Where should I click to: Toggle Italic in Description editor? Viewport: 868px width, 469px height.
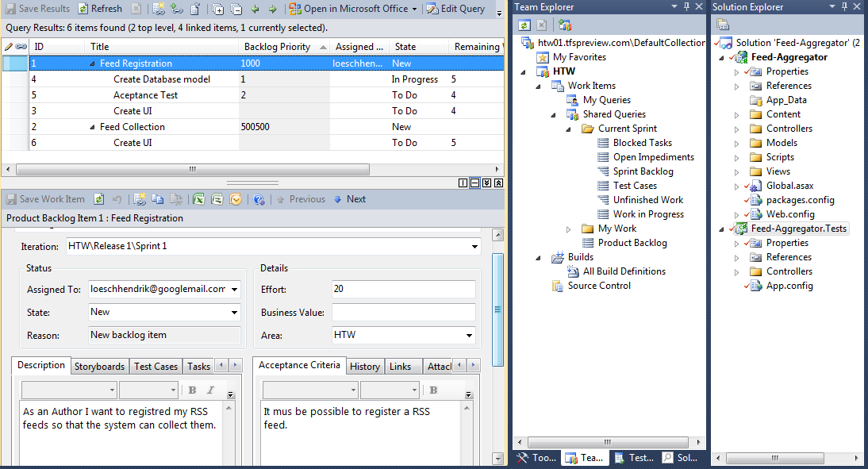pyautogui.click(x=210, y=390)
